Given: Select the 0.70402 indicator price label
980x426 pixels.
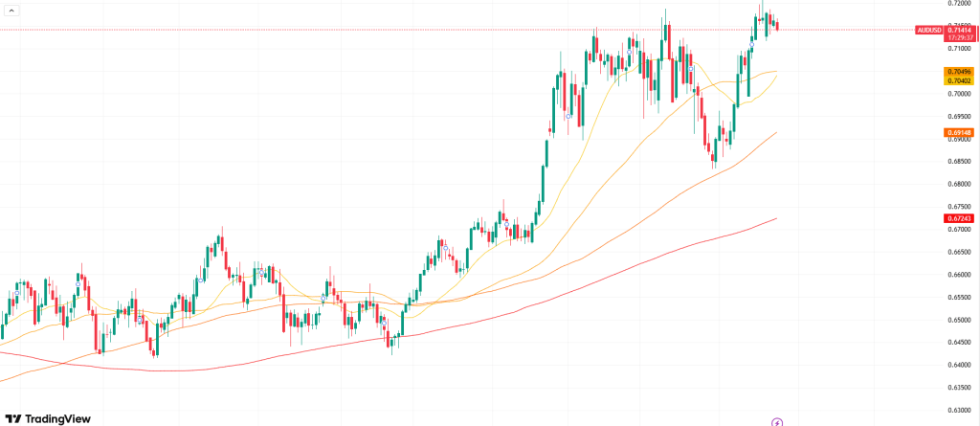Looking at the screenshot, I should point(959,81).
